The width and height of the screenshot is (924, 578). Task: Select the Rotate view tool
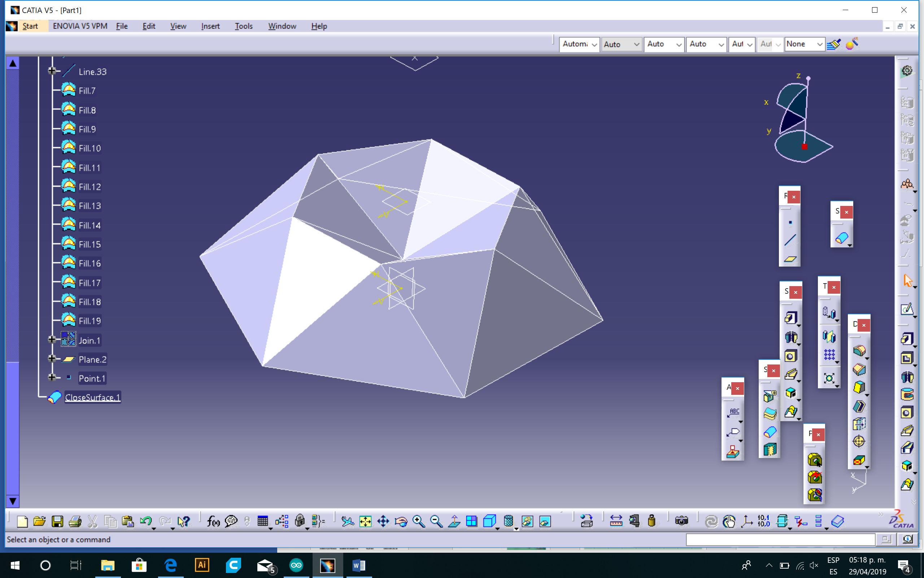401,521
